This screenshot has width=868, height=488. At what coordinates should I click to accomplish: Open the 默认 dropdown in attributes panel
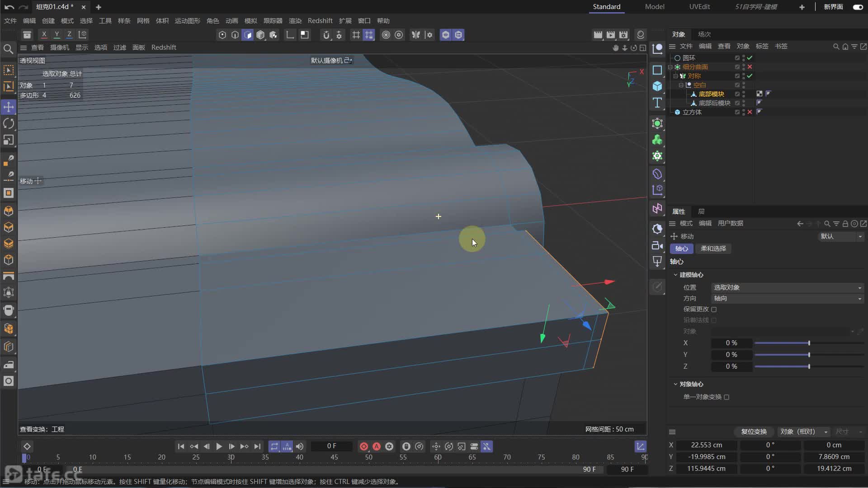[841, 236]
